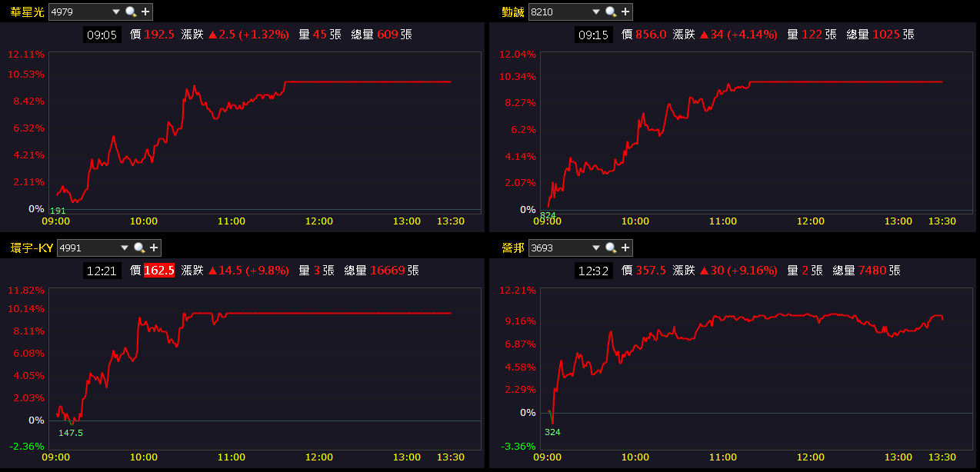The width and height of the screenshot is (980, 472).
Task: Select the total volume value 1025
Action: click(x=886, y=35)
